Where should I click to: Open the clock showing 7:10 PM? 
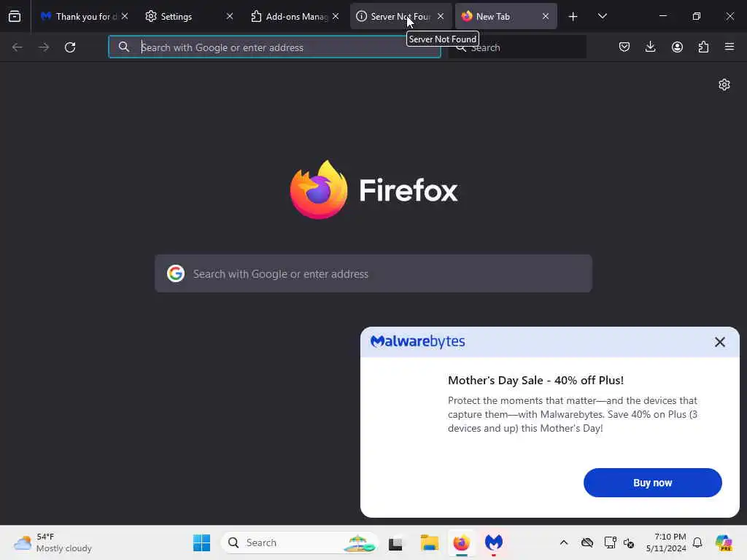pos(666,542)
